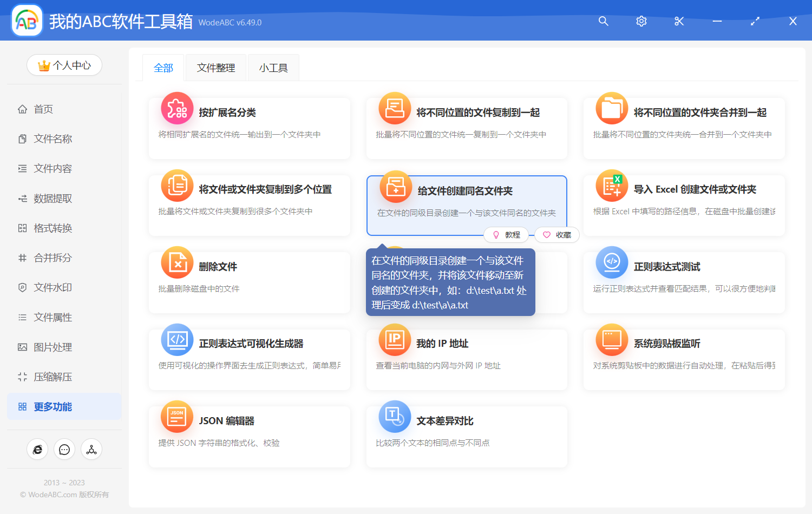Screen dimensions: 812x514
Task: Click the scissors icon in the title bar
Action: [x=679, y=21]
